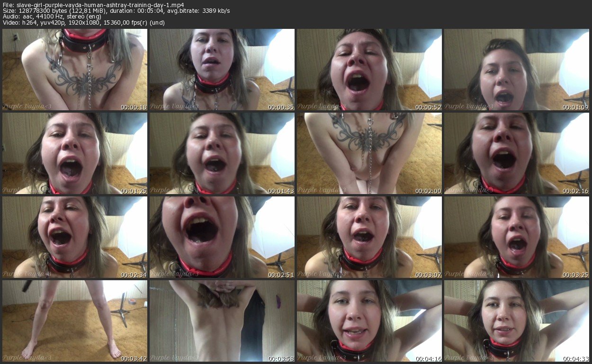Click the thumbnail marked 00:02:00

coord(369,153)
